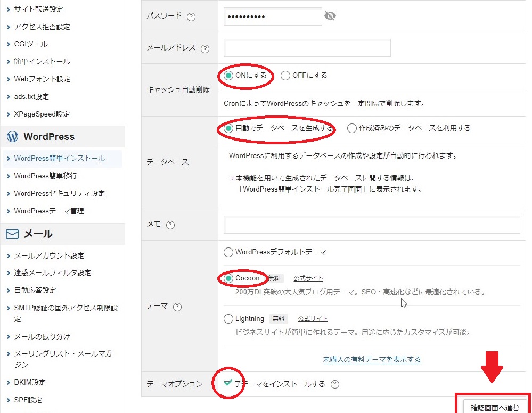Select ONにする for cache auto-delete
The width and height of the screenshot is (532, 413).
click(228, 75)
